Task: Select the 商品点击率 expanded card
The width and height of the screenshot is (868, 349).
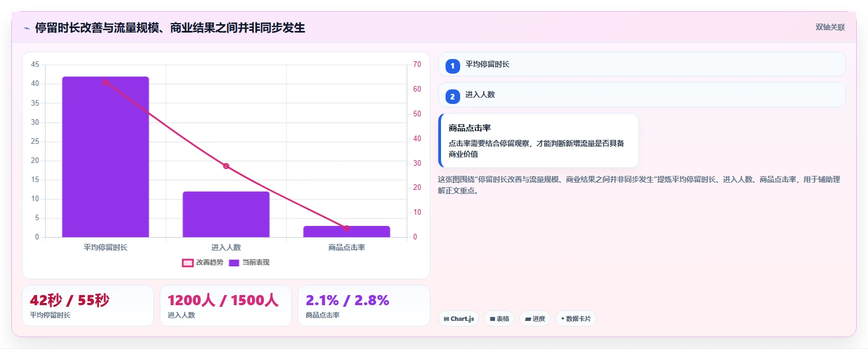Action: 538,140
